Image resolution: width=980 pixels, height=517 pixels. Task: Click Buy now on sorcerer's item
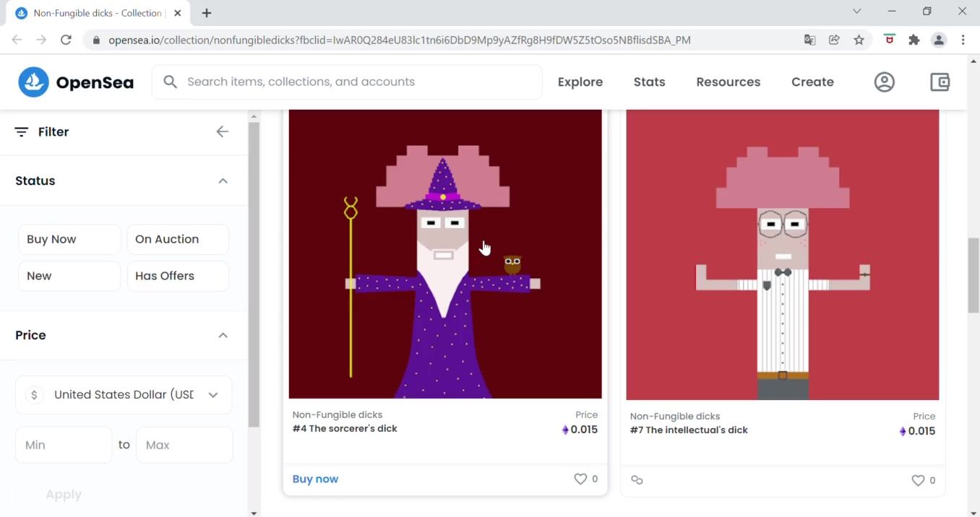point(315,479)
